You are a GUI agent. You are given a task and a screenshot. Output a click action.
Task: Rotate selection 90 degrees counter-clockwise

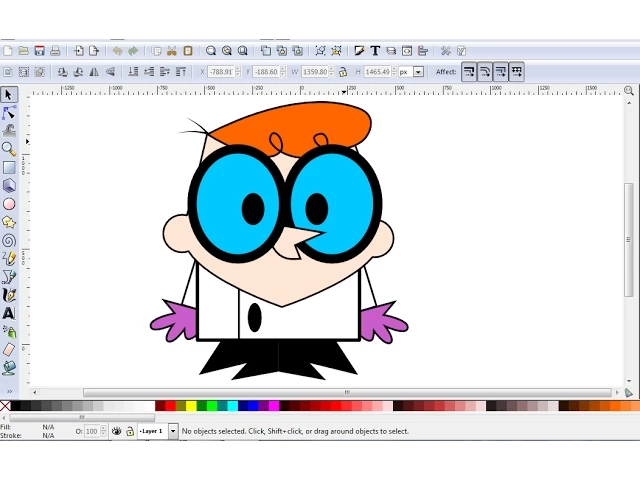pyautogui.click(x=62, y=72)
